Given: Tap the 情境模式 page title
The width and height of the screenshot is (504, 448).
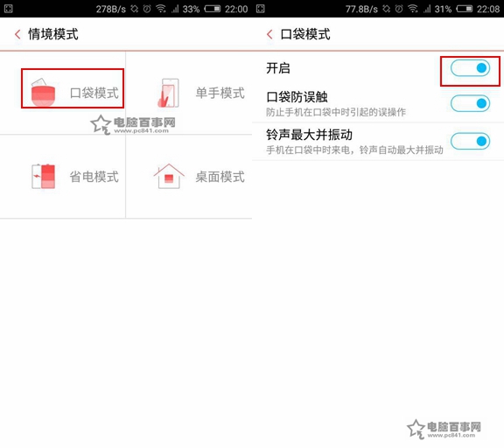Looking at the screenshot, I should tap(53, 34).
